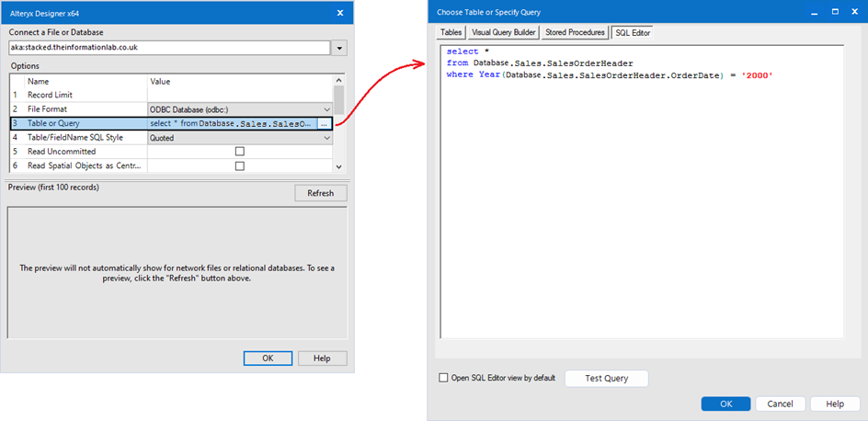
Task: Select the Table or Query row name
Action: pos(53,124)
